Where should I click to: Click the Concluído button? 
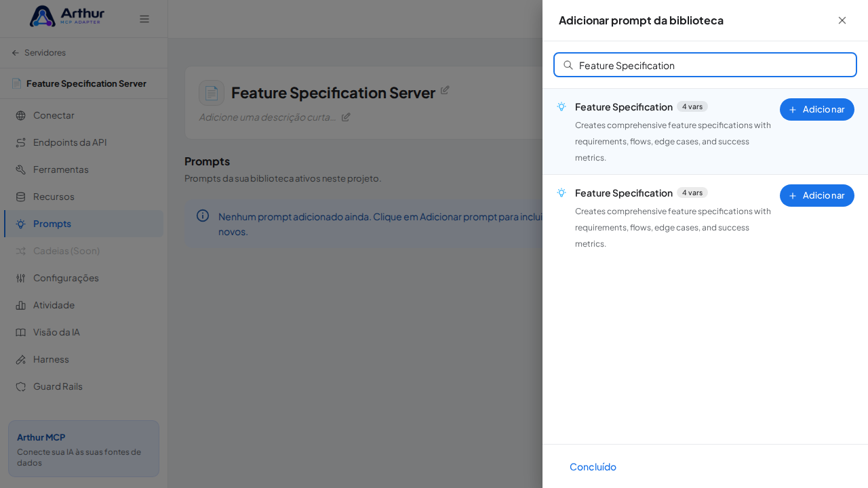point(593,466)
